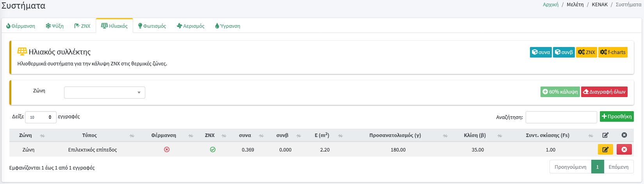The image size is (644, 184).
Task: Click the yellow edit icon in the row
Action: (605, 150)
